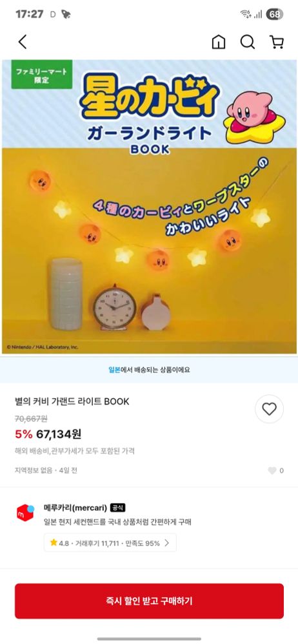Viewport: 298px width, 644px height.
Task: Tap the yellow star rating icon
Action: point(54,542)
